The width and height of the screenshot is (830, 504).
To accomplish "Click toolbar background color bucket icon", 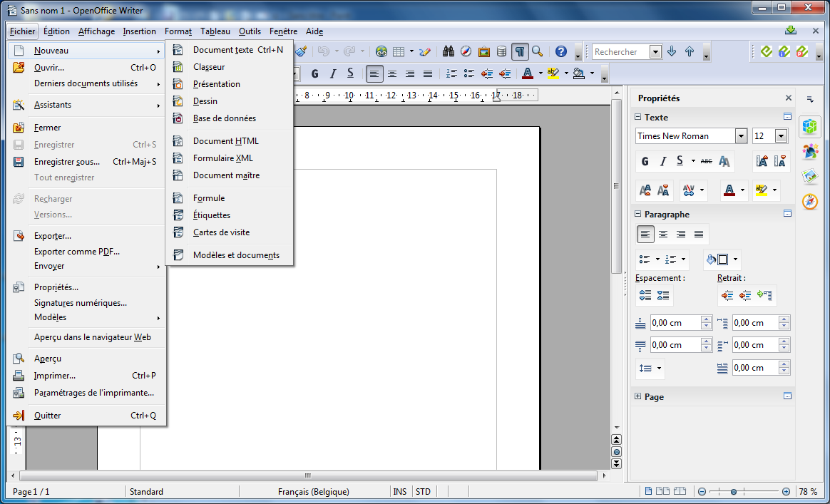I will coord(579,73).
